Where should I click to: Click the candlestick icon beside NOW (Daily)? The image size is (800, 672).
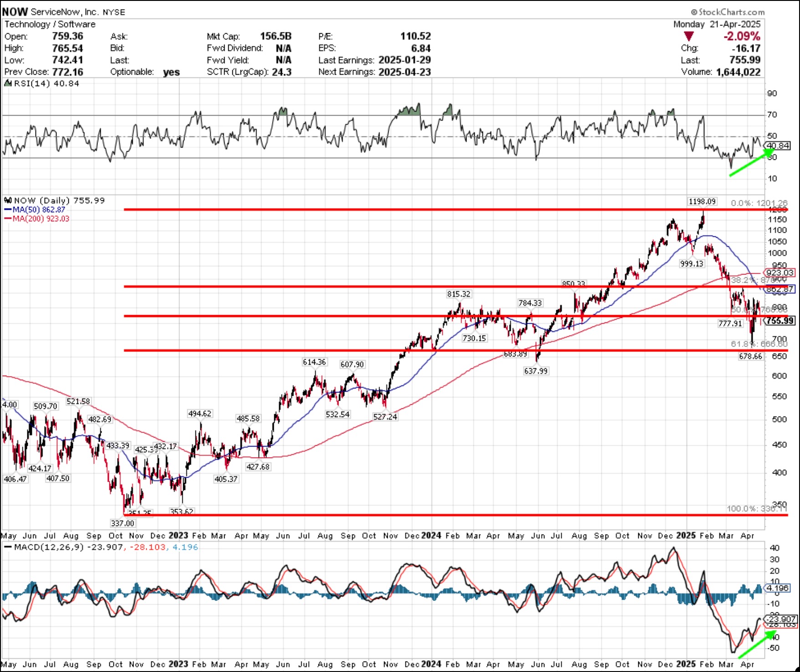coord(8,200)
